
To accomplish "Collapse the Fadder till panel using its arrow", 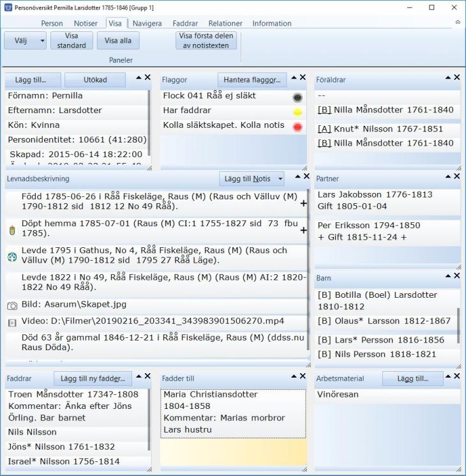I will click(294, 376).
